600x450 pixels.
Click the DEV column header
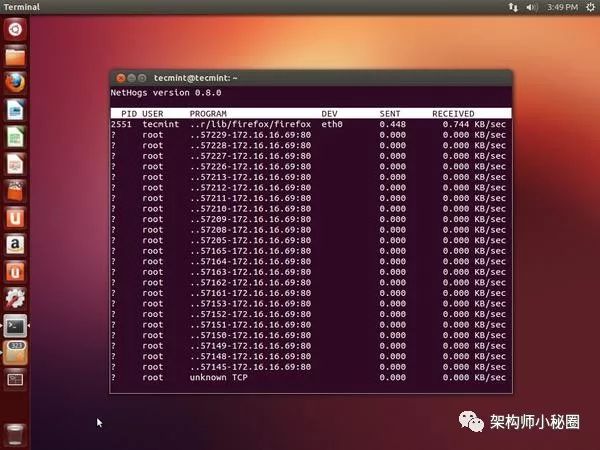(x=329, y=114)
